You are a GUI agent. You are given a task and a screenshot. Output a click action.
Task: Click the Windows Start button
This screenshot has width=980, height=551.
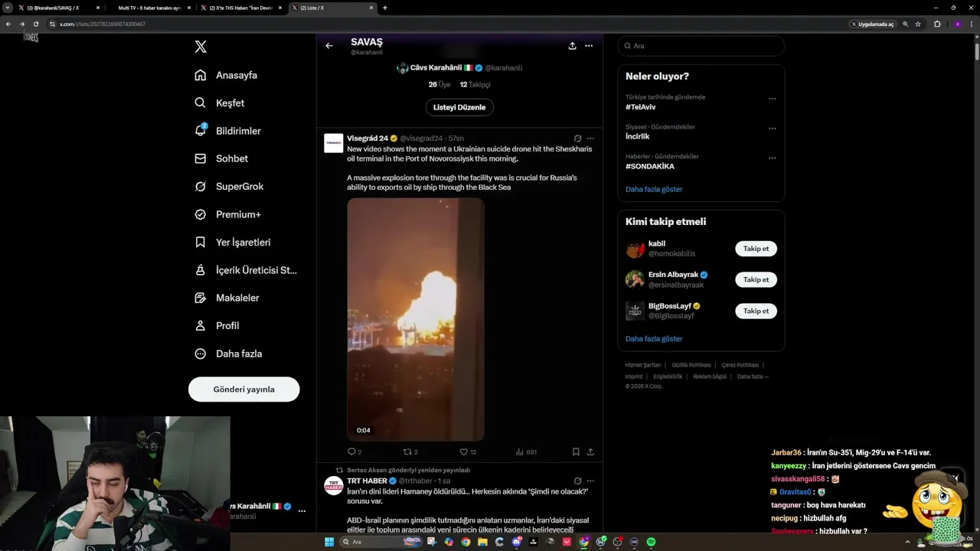(329, 542)
